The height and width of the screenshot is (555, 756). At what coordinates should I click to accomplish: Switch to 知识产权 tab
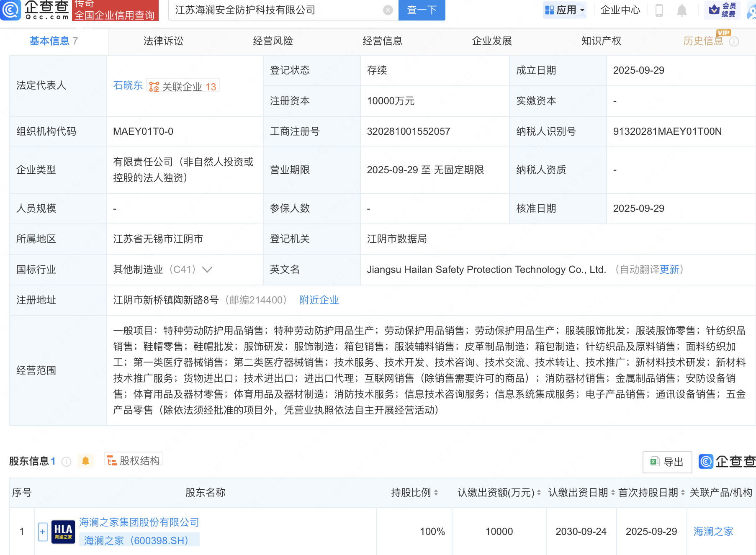tap(601, 41)
